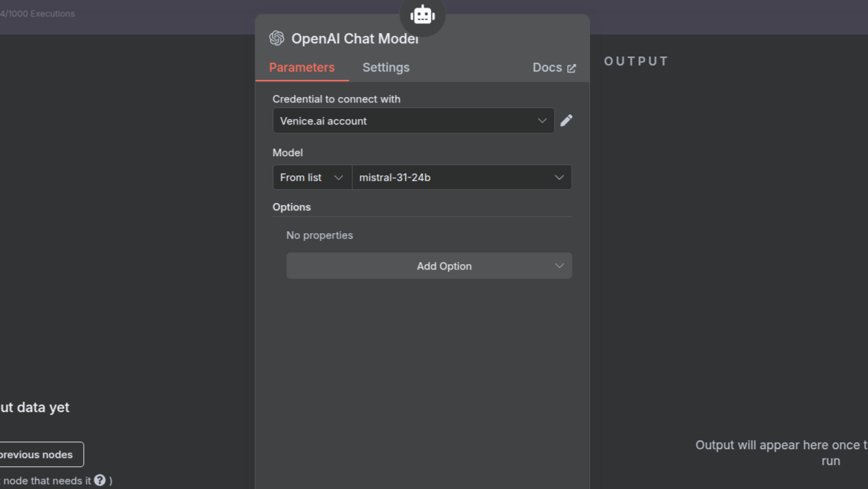Screen dimensions: 868x489
Task: Click the pencil icon to edit credential
Action: click(x=567, y=120)
